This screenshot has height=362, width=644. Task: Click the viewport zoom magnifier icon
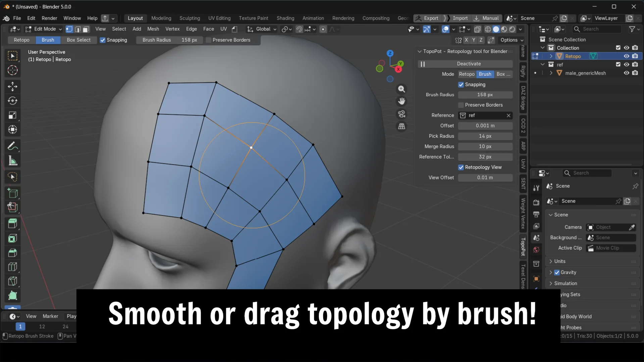point(401,89)
